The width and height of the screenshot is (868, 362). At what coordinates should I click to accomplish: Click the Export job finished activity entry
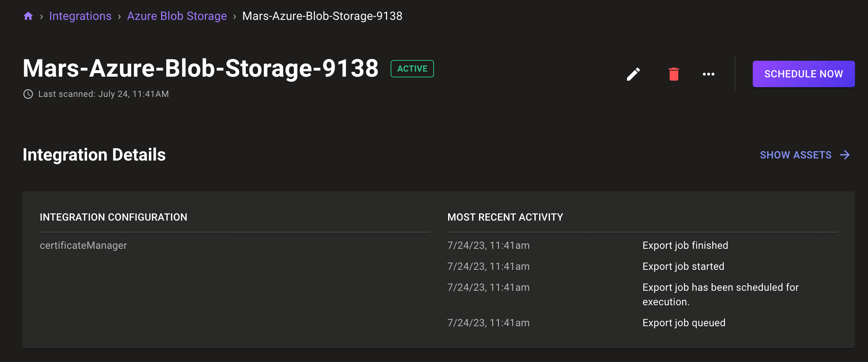[685, 246]
